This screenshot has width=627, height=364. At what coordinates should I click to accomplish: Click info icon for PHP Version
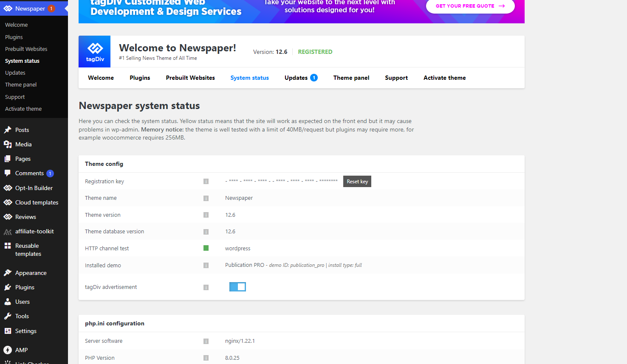(206, 358)
